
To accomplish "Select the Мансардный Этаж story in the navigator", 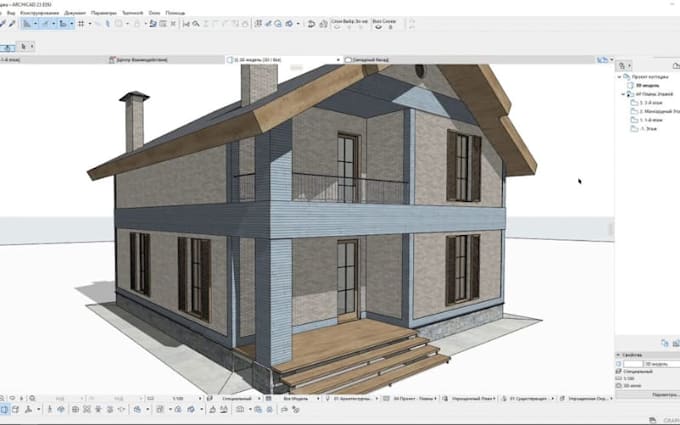I will pyautogui.click(x=660, y=111).
